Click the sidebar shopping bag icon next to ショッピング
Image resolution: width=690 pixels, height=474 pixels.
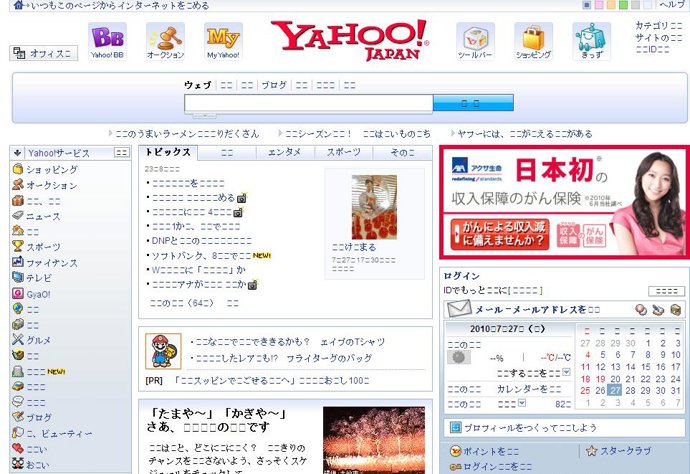coord(18,169)
